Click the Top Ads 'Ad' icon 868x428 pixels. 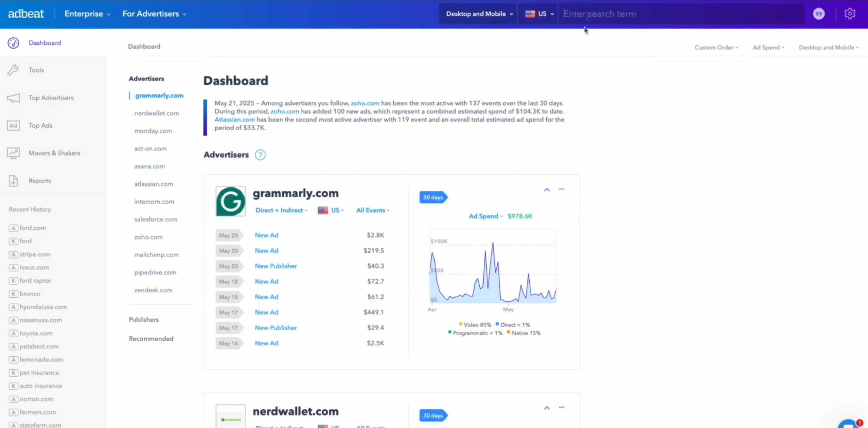click(x=13, y=126)
